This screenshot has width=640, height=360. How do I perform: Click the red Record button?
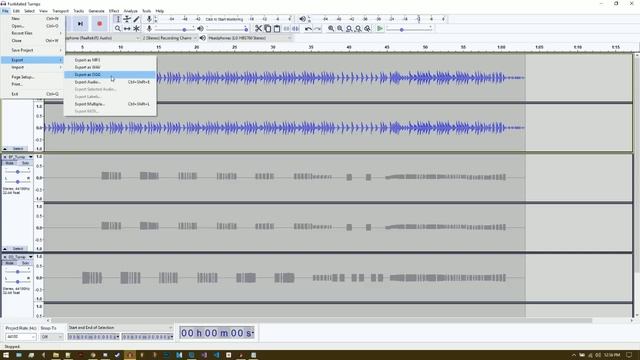click(99, 24)
